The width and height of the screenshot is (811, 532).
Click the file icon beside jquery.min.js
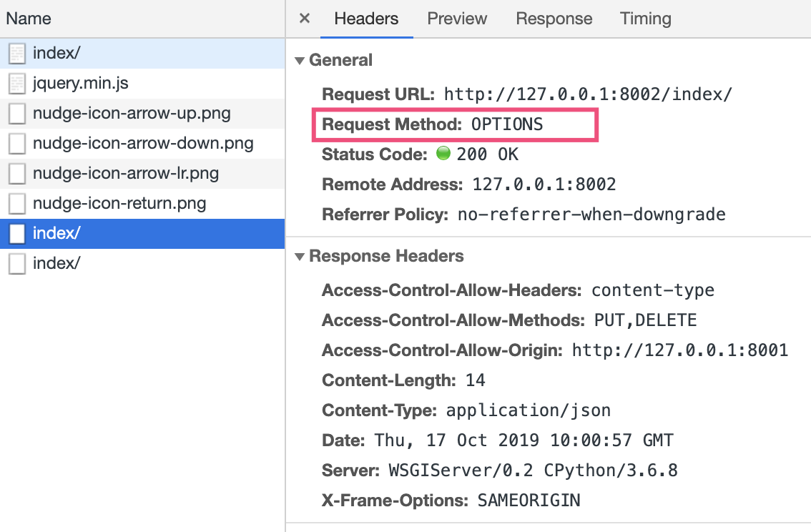[x=17, y=84]
